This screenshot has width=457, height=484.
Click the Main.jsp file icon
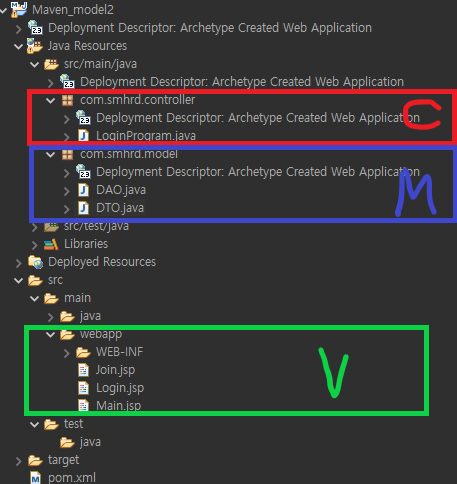point(83,406)
